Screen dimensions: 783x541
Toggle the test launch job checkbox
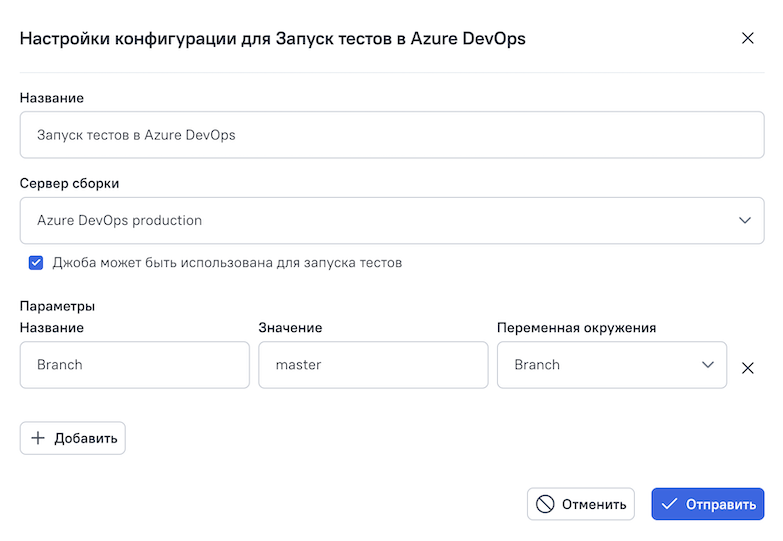coord(36,263)
